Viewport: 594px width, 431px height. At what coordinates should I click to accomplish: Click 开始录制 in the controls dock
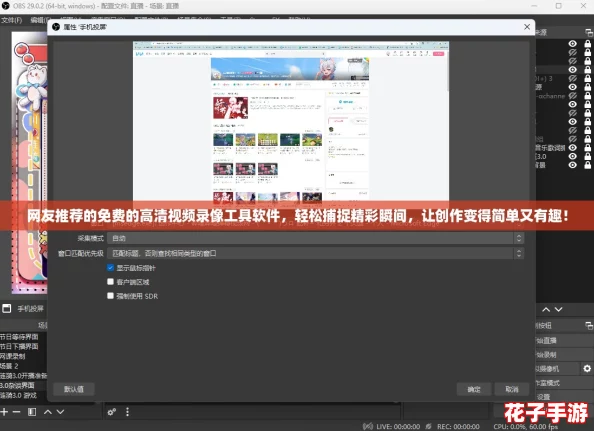(563, 355)
